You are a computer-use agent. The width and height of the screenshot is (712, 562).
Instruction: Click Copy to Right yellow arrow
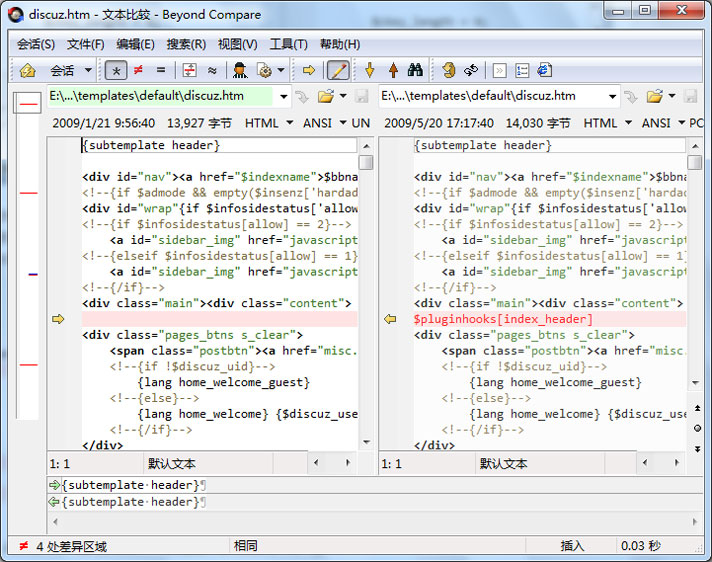[309, 70]
